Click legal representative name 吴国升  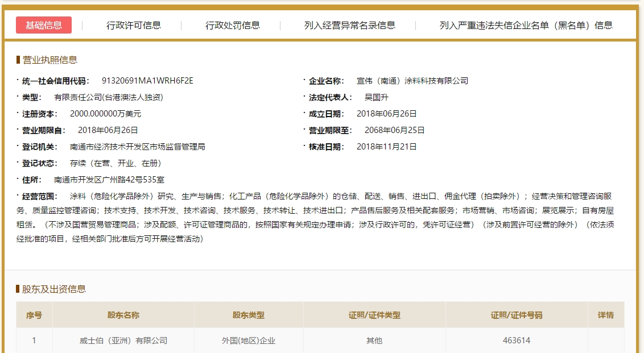click(377, 97)
